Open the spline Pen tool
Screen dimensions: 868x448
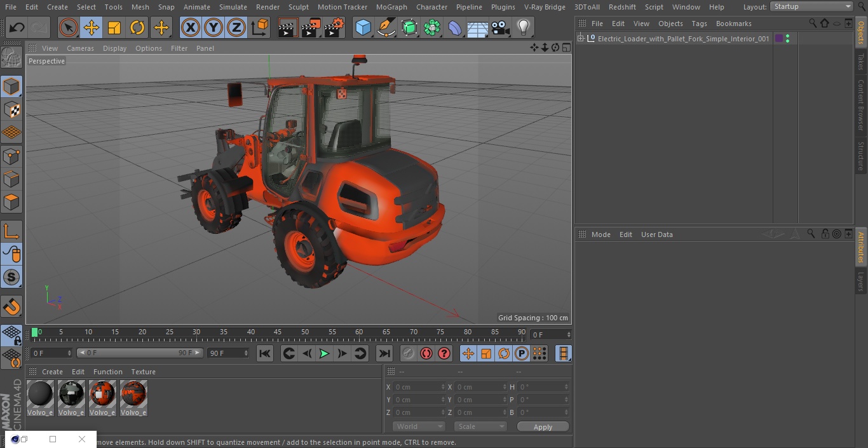(386, 27)
